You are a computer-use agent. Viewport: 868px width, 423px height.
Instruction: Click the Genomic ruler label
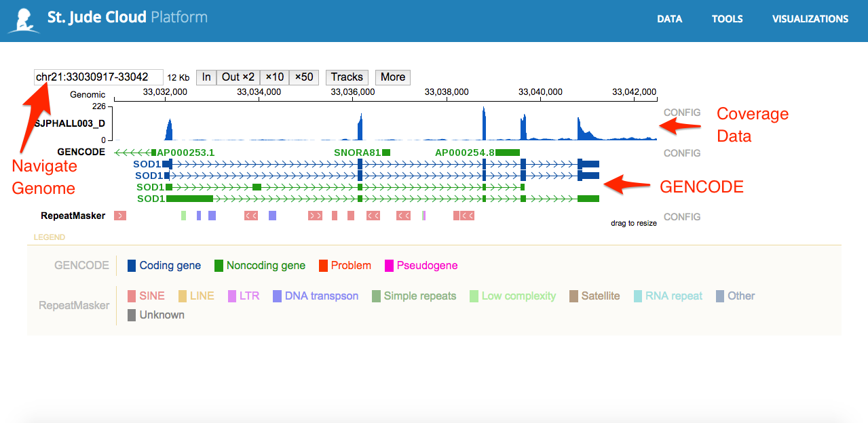(88, 95)
